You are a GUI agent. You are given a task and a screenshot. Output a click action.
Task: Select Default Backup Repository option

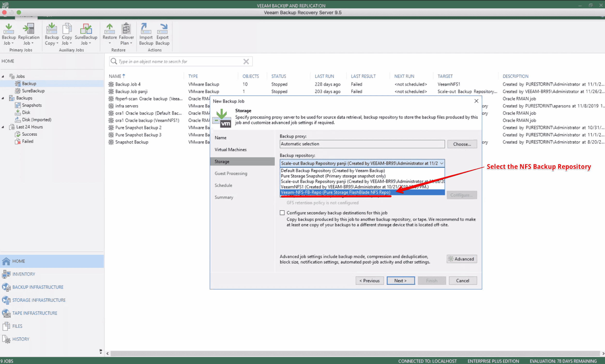pyautogui.click(x=362, y=171)
